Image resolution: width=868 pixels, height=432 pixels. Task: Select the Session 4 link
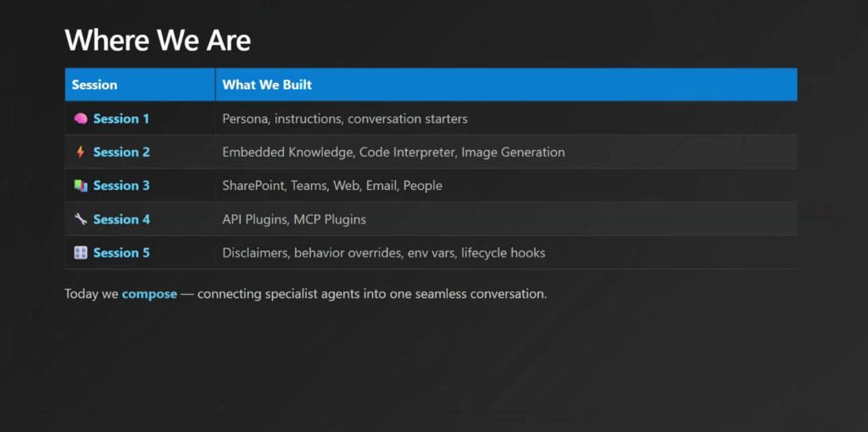(121, 219)
